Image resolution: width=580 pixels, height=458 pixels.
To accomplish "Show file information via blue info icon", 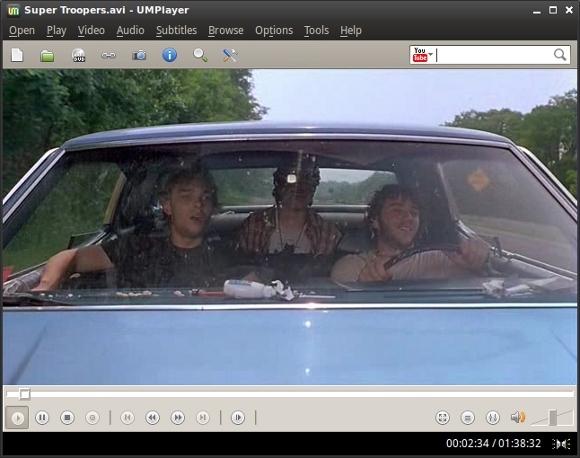I will point(169,55).
